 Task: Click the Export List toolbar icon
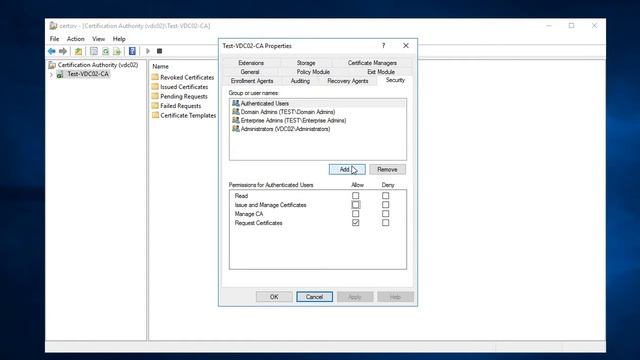(x=117, y=51)
